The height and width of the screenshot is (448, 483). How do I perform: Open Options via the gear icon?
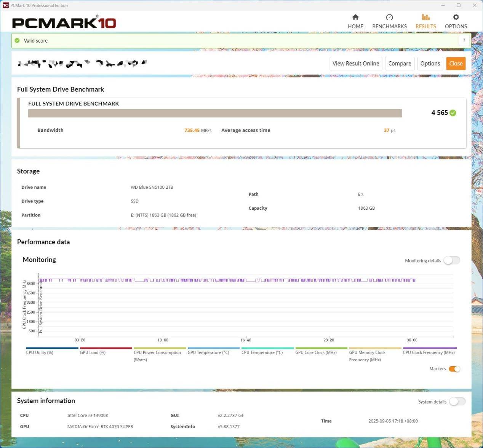[456, 17]
